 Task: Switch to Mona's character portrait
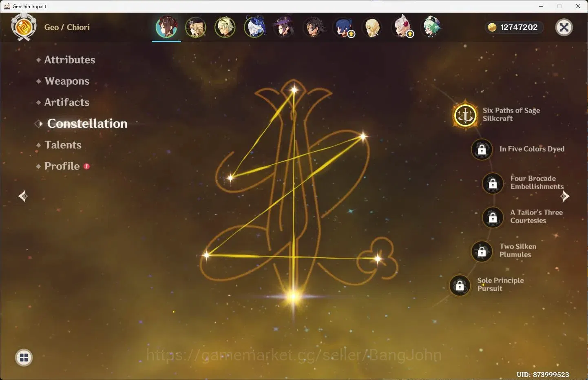click(x=284, y=27)
